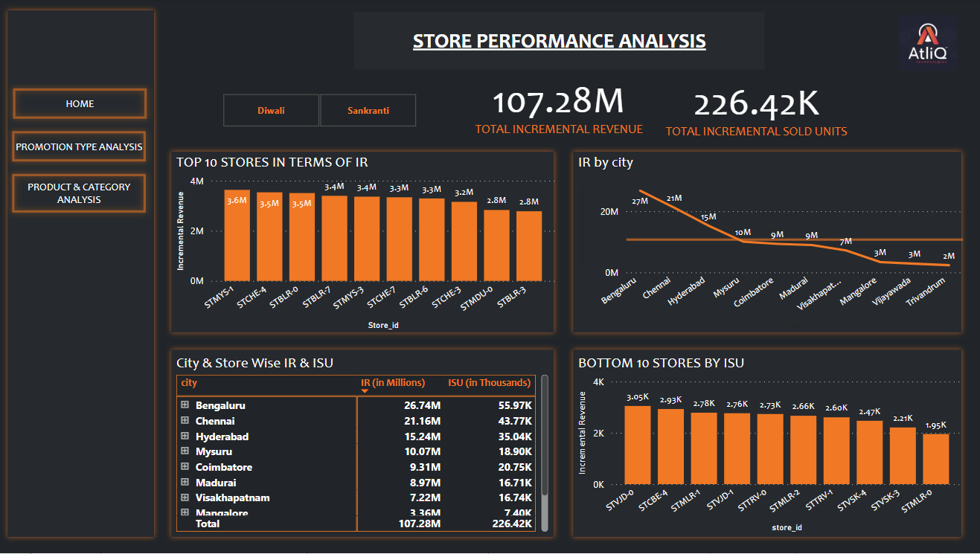Expand the Visakhapatnam city row
The height and width of the screenshot is (554, 980).
coord(185,497)
